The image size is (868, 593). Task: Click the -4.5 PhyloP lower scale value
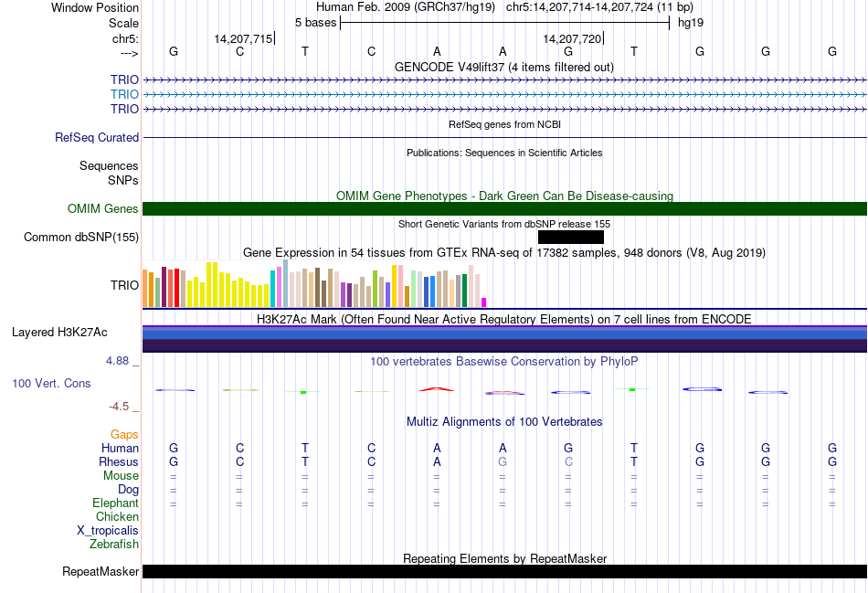click(x=119, y=407)
